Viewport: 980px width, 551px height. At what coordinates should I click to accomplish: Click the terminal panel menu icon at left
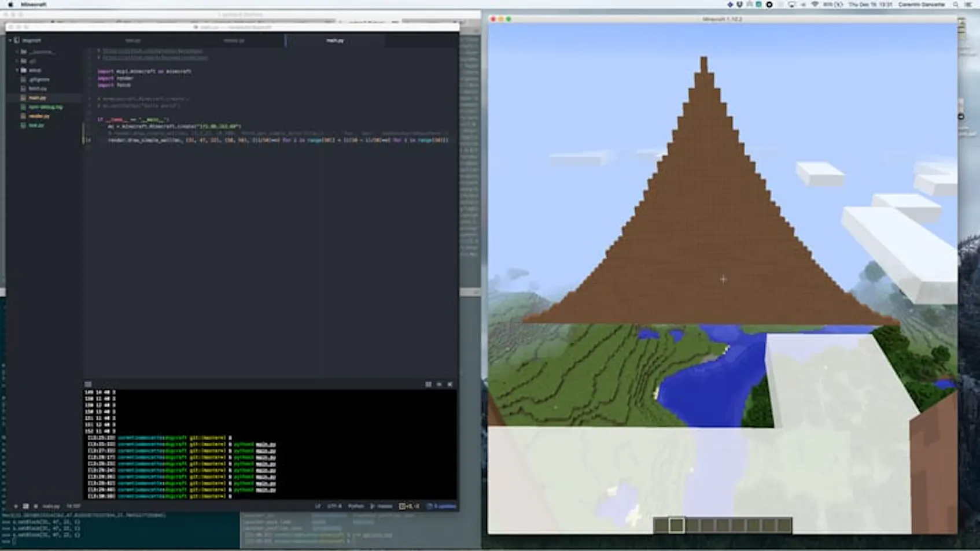click(88, 384)
